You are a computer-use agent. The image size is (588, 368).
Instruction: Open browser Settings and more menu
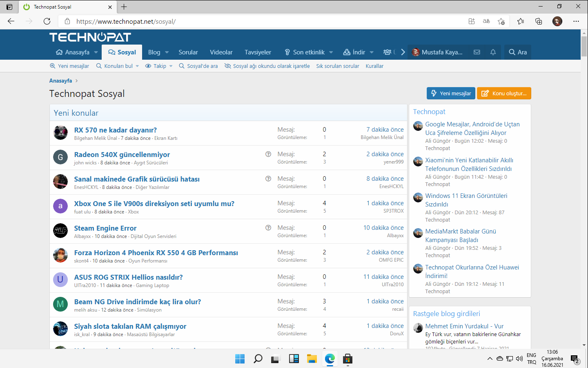click(576, 21)
